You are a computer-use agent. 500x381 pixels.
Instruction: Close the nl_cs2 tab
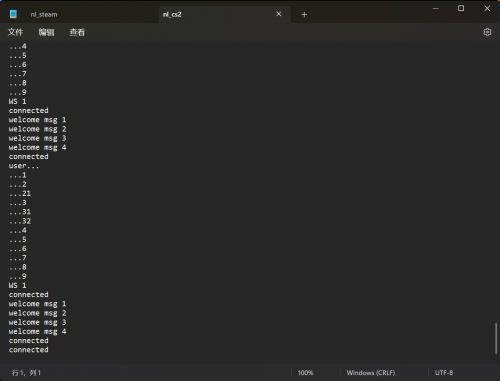pyautogui.click(x=279, y=14)
